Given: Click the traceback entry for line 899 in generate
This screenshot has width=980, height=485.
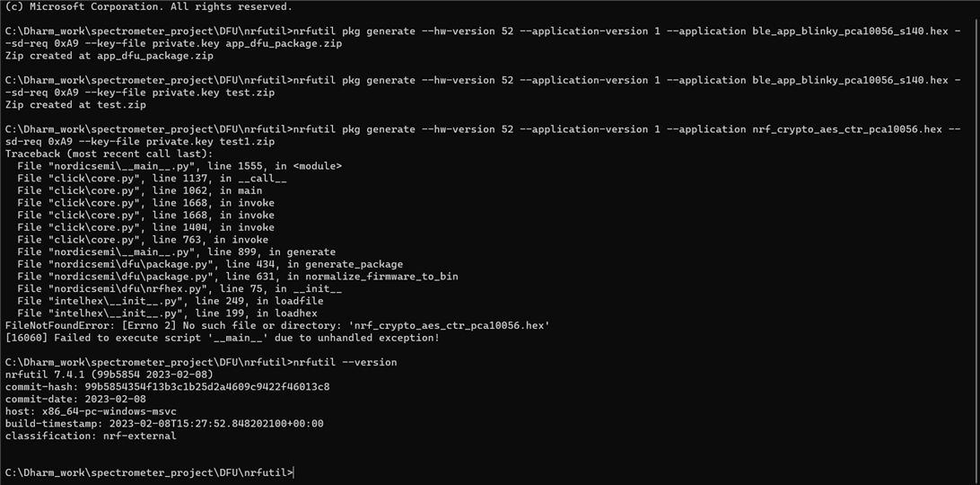Looking at the screenshot, I should click(177, 252).
